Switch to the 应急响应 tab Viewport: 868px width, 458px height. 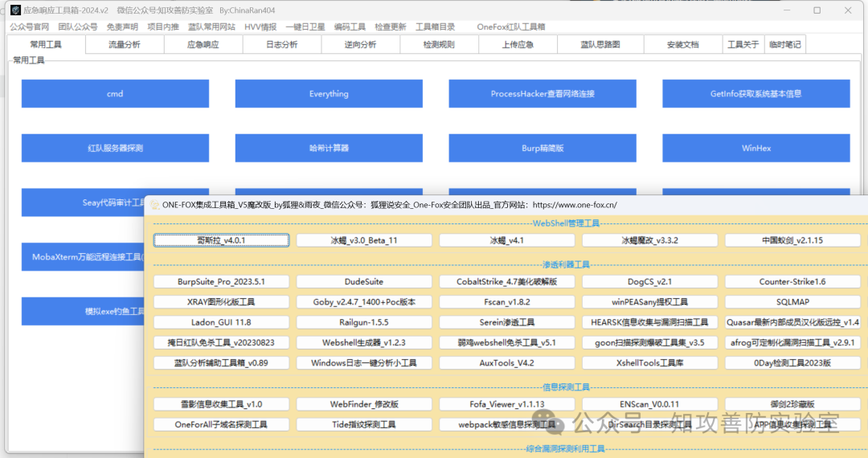(x=203, y=44)
